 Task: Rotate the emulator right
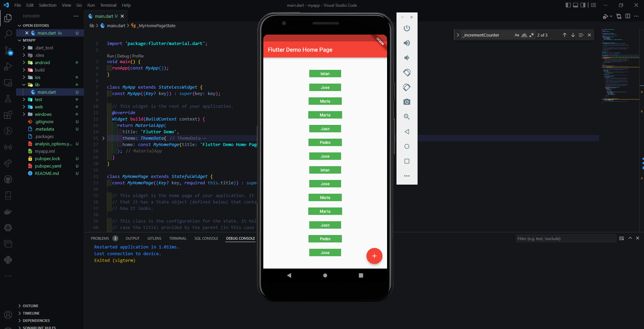pos(407,87)
